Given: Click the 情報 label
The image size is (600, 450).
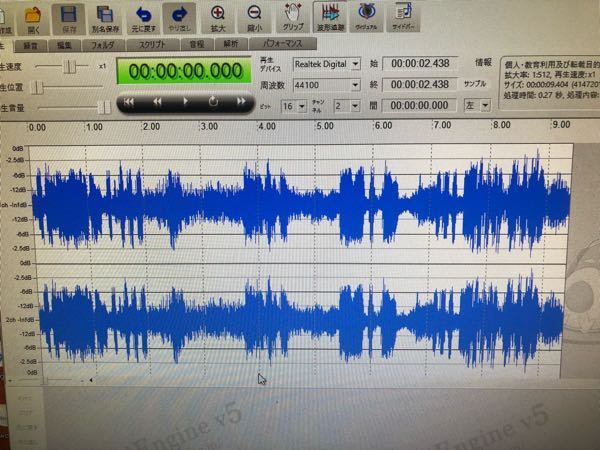Looking at the screenshot, I should pos(483,62).
